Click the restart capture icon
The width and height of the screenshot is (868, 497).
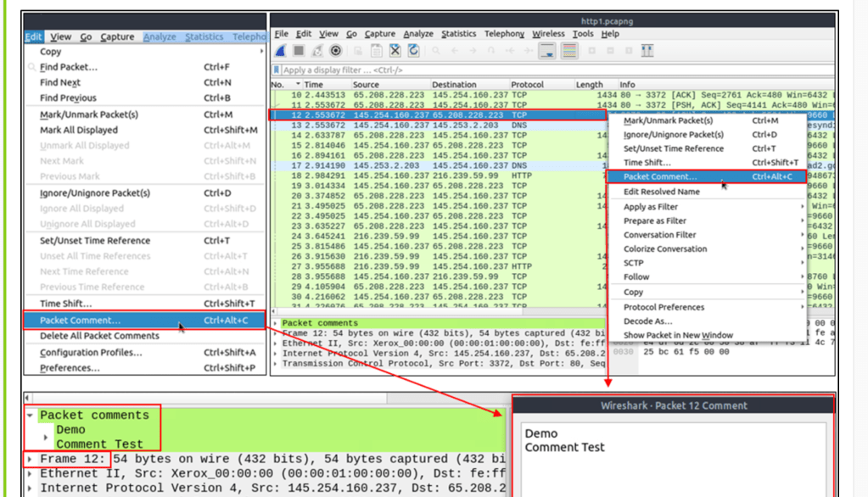(x=316, y=52)
